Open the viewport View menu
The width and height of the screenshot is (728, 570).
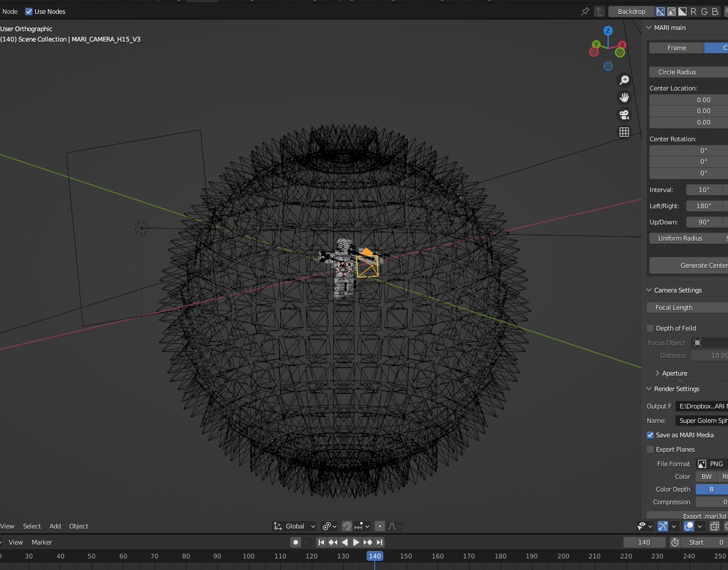(7, 526)
